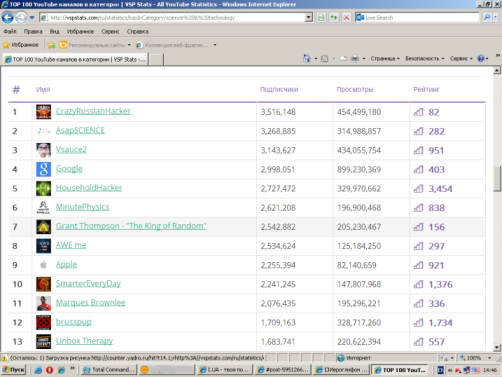Open the MinutePhysics channel link

click(82, 207)
